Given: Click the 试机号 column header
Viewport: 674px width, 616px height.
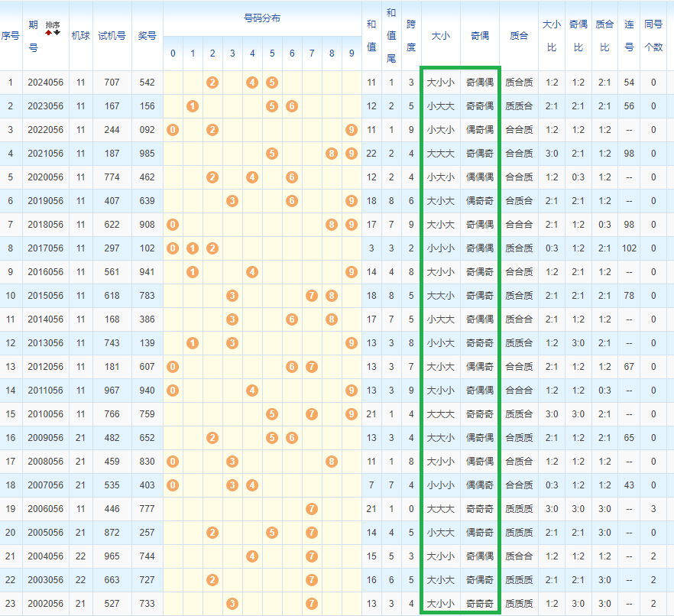Looking at the screenshot, I should 112,35.
